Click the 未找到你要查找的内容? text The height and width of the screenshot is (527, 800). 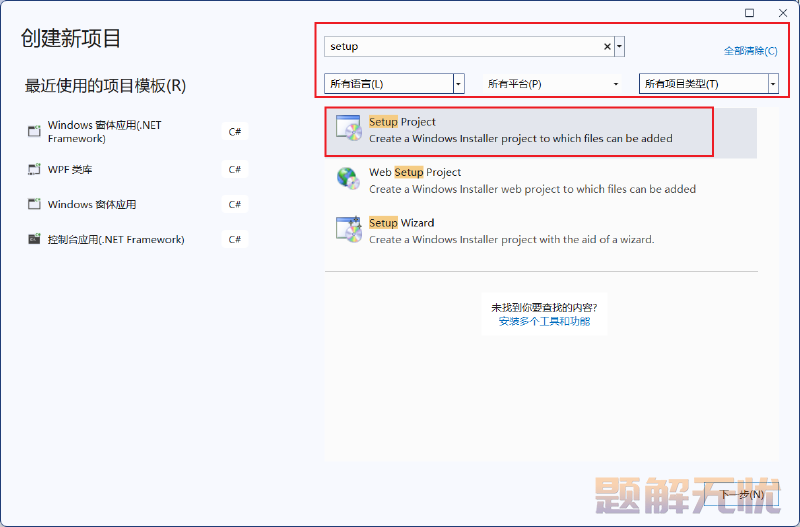(x=544, y=308)
